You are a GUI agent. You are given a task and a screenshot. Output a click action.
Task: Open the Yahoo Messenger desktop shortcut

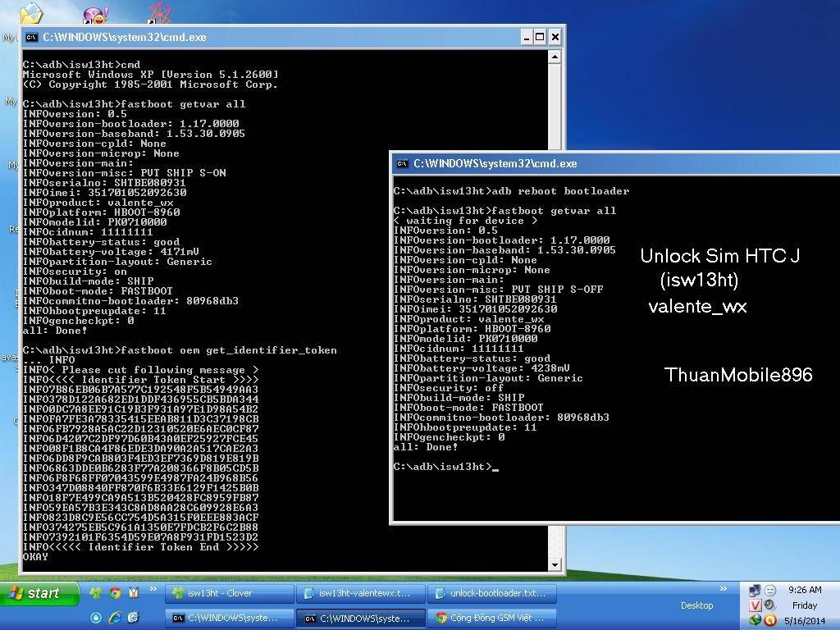click(95, 15)
